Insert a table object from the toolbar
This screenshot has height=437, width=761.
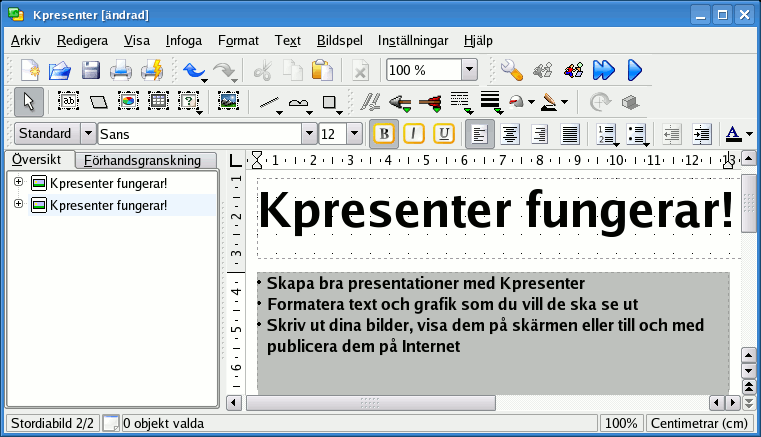coord(158,101)
